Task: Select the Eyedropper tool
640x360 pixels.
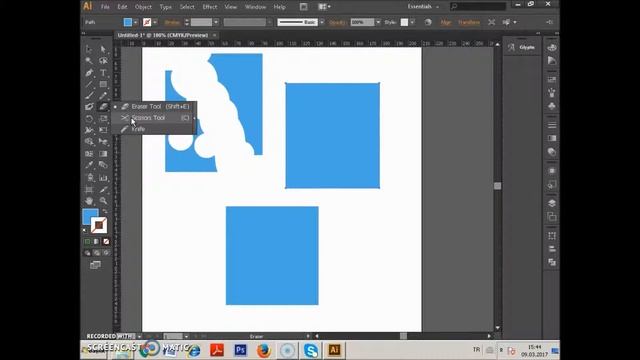Action: 89,165
